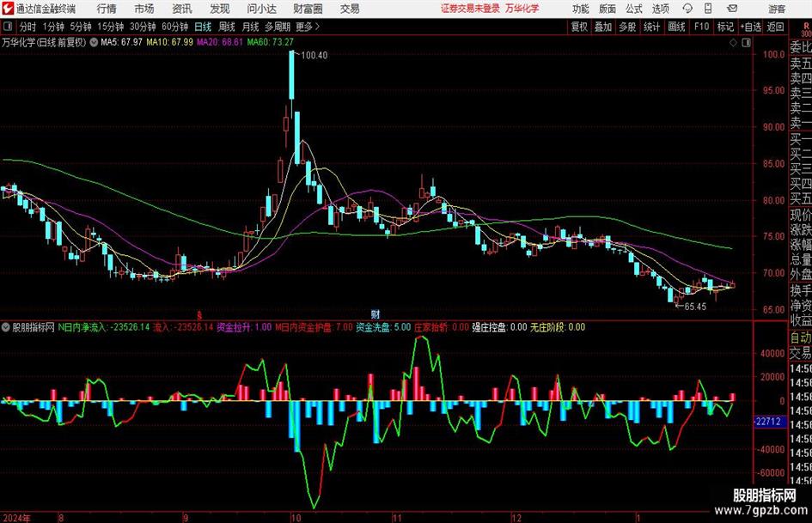This screenshot has height=523, width=812.
Task: Open the 发现 menu
Action: [x=220, y=9]
